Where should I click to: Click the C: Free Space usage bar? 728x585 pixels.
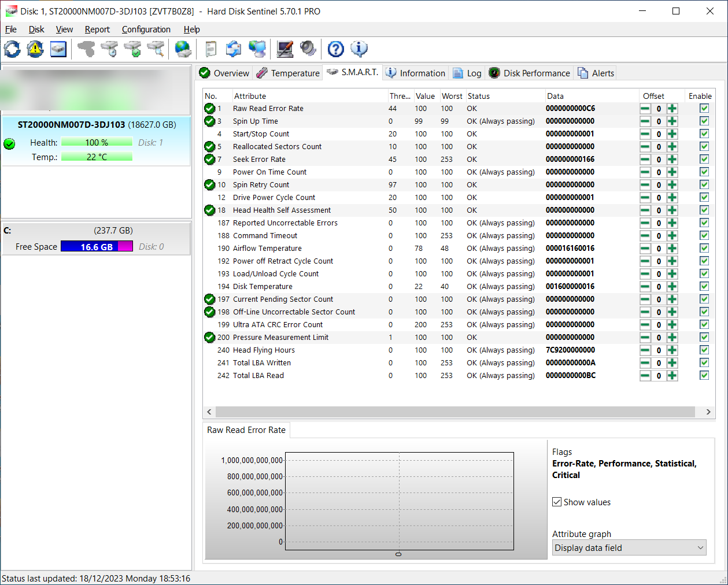[97, 247]
